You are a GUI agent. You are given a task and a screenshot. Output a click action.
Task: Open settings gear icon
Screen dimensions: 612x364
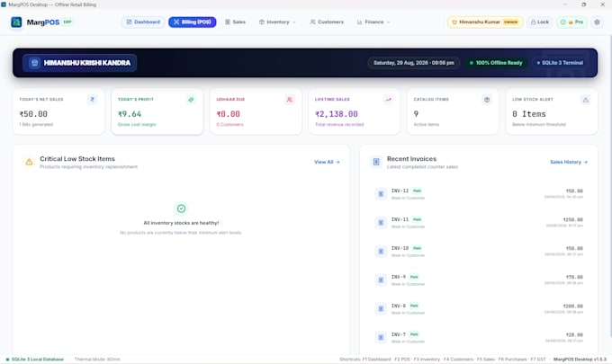point(598,22)
